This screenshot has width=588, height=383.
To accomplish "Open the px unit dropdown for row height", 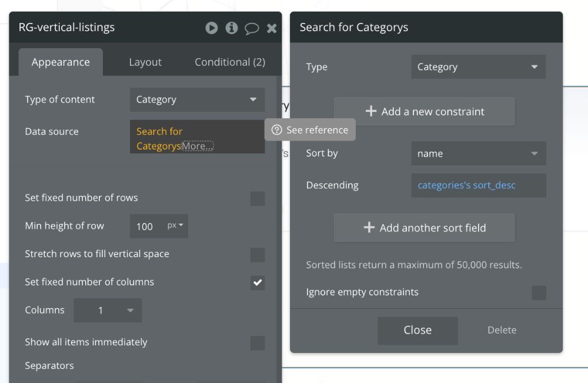I will (175, 225).
